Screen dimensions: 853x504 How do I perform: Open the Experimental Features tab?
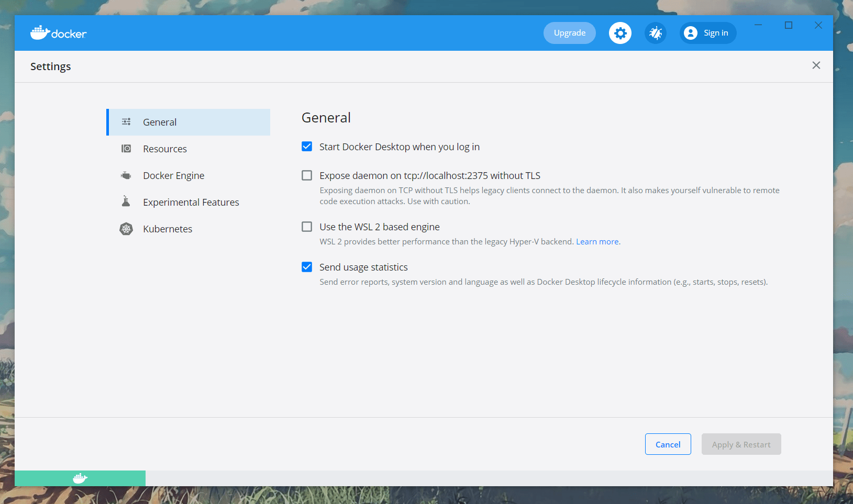(189, 202)
